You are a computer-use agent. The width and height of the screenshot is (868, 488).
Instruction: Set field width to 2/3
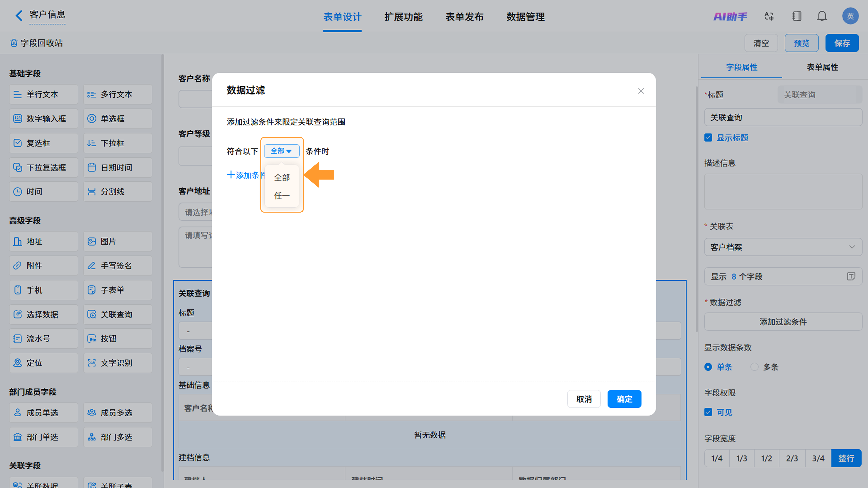tap(792, 458)
